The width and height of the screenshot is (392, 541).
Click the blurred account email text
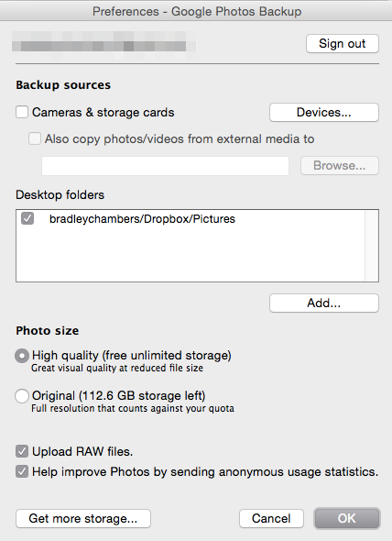point(103,45)
